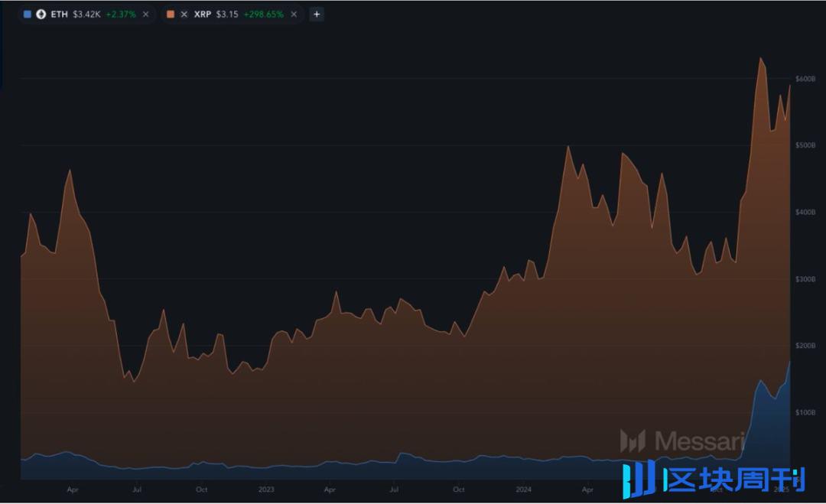The width and height of the screenshot is (826, 504).
Task: Toggle the ETH series visibility chip
Action: tap(28, 14)
